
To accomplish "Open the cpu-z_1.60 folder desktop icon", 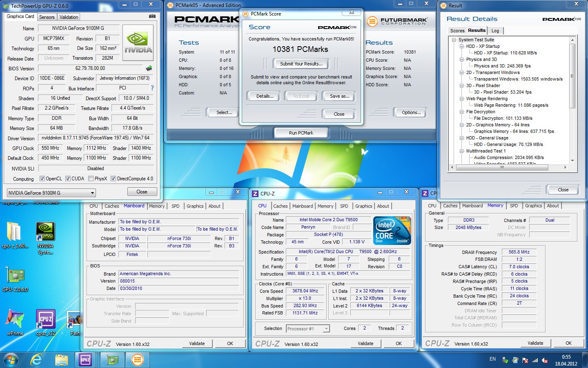I will coord(15,235).
